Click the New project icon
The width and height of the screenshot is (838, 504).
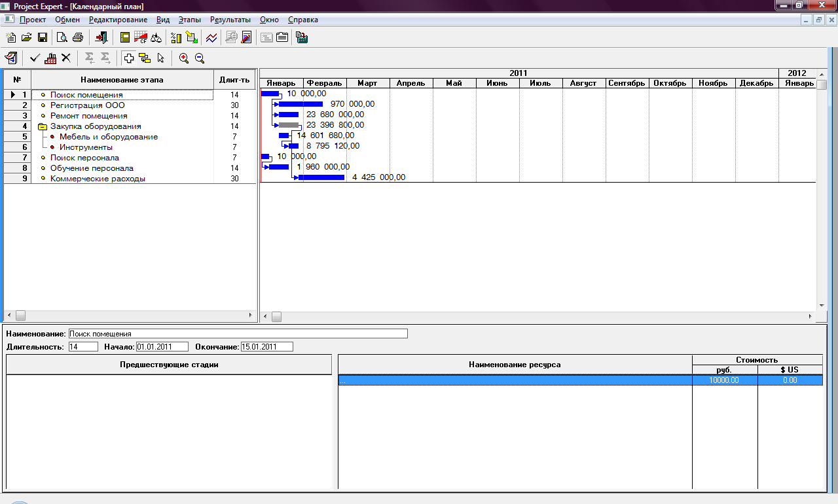click(x=10, y=37)
